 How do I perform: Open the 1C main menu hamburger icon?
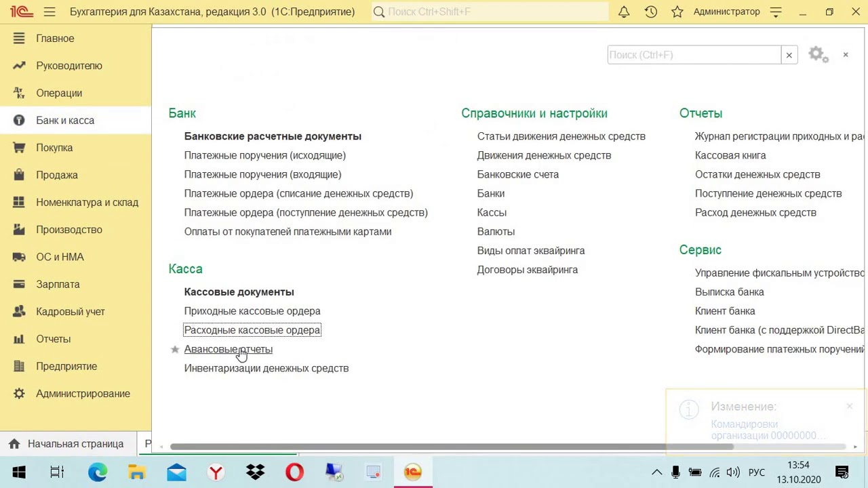(x=50, y=12)
